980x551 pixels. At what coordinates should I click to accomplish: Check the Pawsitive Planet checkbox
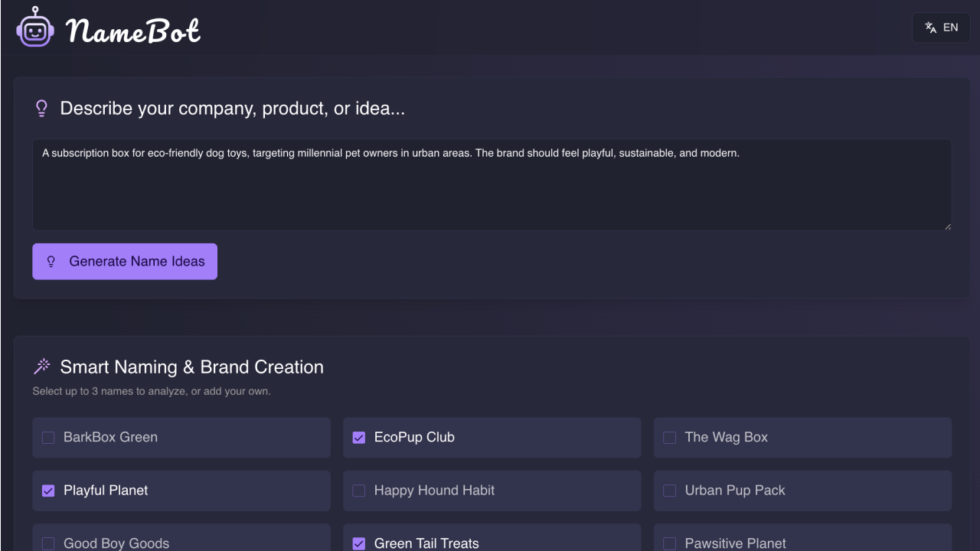(670, 543)
